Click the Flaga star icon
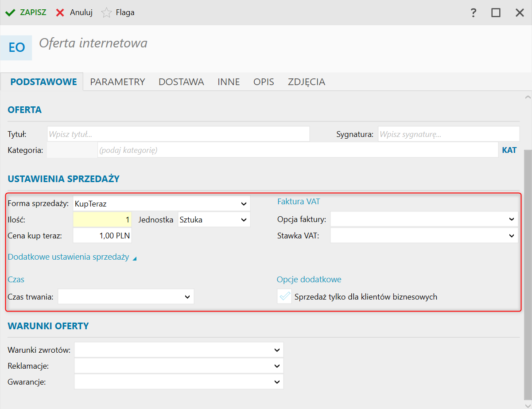532x409 pixels. point(106,12)
